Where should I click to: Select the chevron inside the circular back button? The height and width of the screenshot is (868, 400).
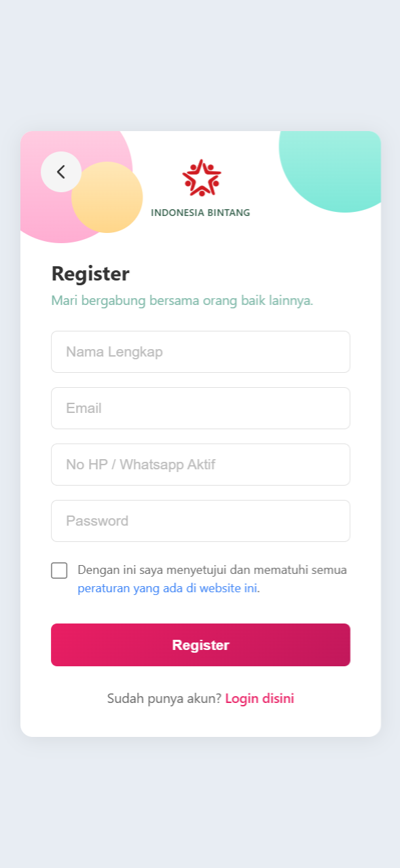tap(61, 172)
